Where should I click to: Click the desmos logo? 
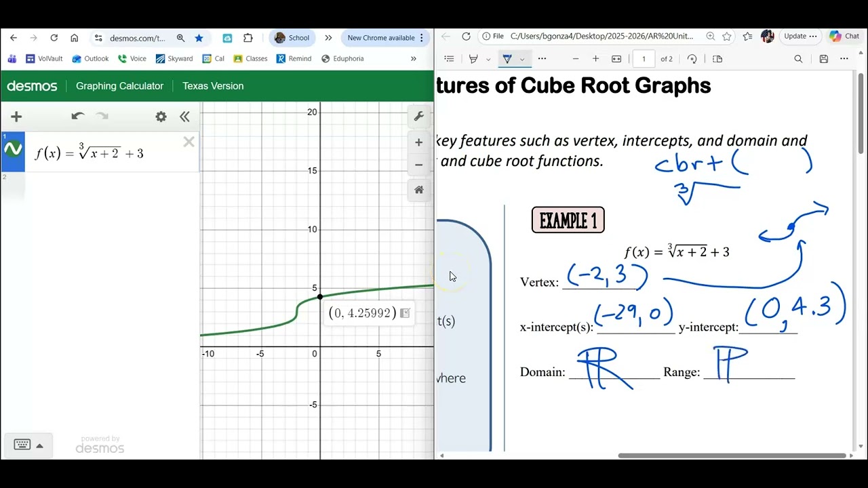coord(32,86)
